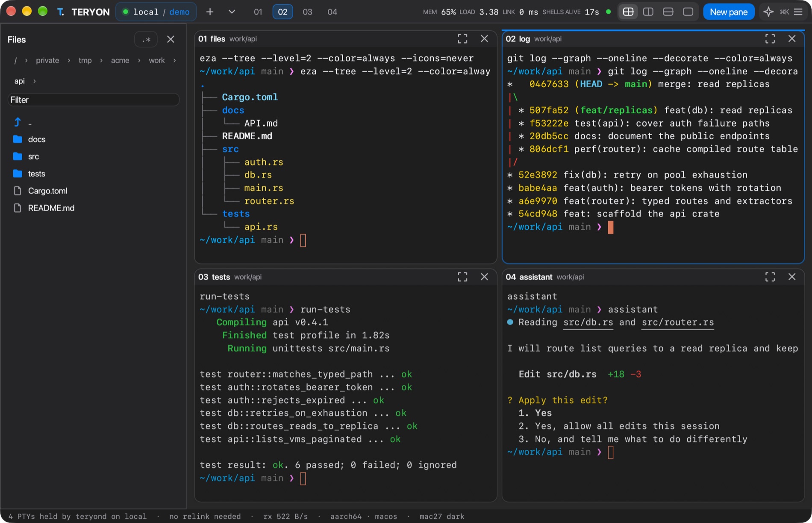
Task: Click the api breadcrumb
Action: pos(20,81)
